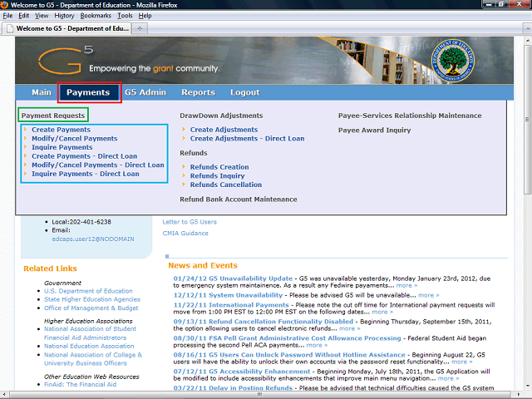Viewport: 532px width, 399px height.
Task: Click the G5 logo in banner
Action: 65,61
